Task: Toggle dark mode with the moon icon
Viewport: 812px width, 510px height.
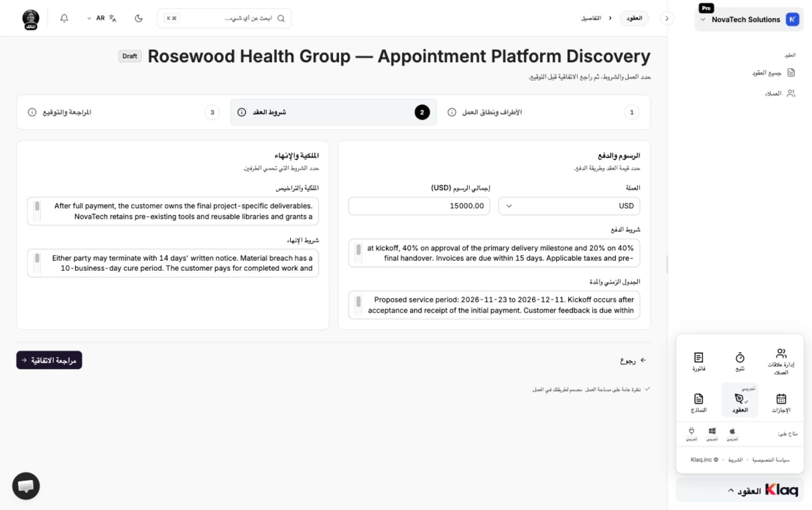Action: point(139,18)
